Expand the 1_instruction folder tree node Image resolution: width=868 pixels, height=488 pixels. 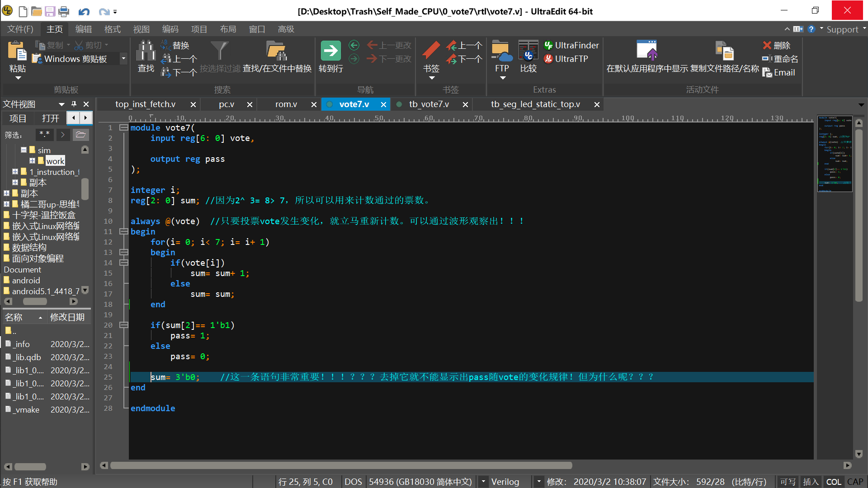click(x=15, y=172)
